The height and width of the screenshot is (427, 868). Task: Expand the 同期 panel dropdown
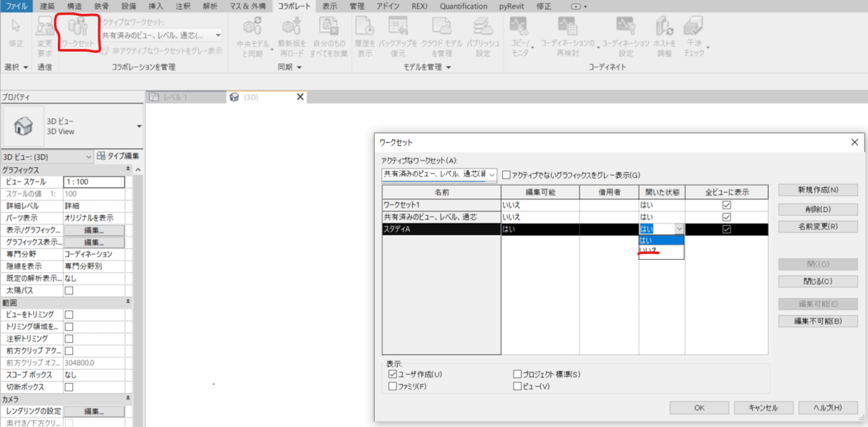click(x=289, y=67)
